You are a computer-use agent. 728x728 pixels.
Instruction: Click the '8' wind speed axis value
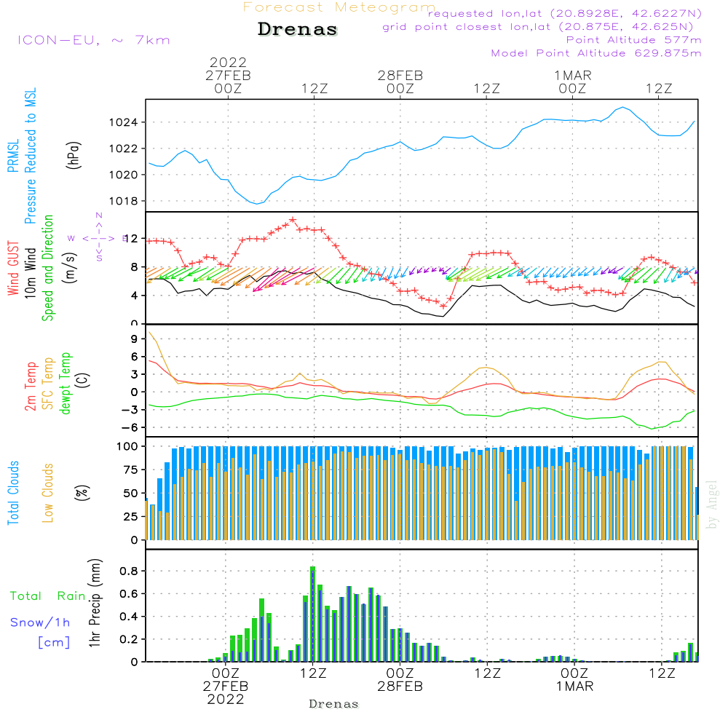pos(135,267)
